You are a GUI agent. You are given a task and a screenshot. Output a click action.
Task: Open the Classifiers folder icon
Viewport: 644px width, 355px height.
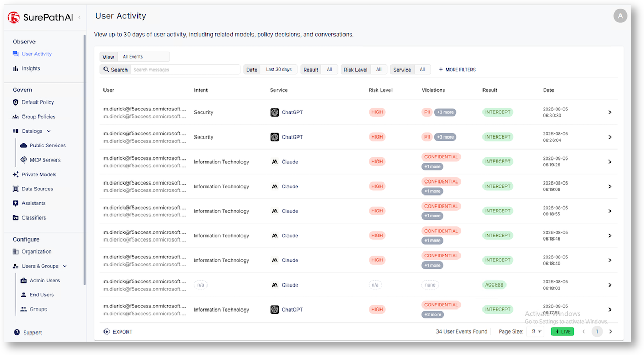click(16, 217)
